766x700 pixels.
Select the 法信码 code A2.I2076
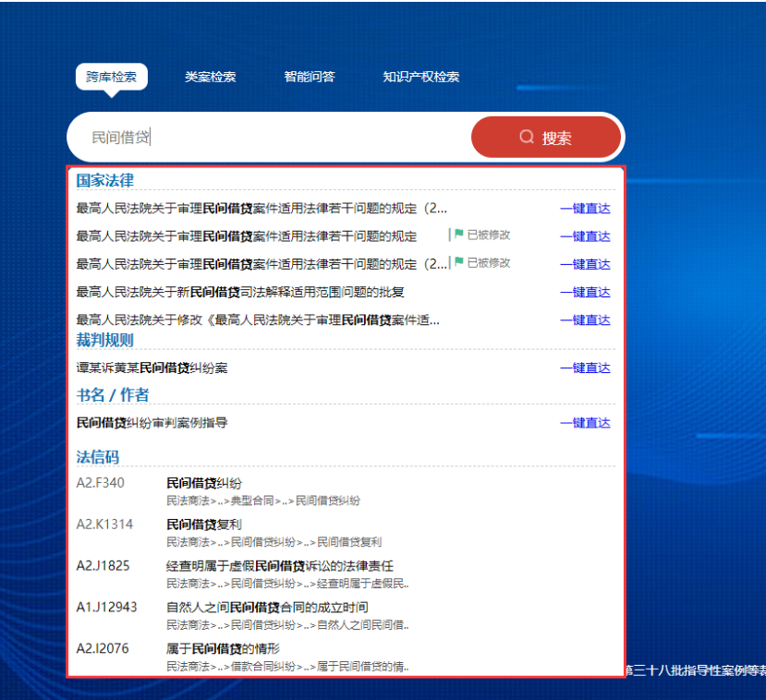(x=103, y=648)
